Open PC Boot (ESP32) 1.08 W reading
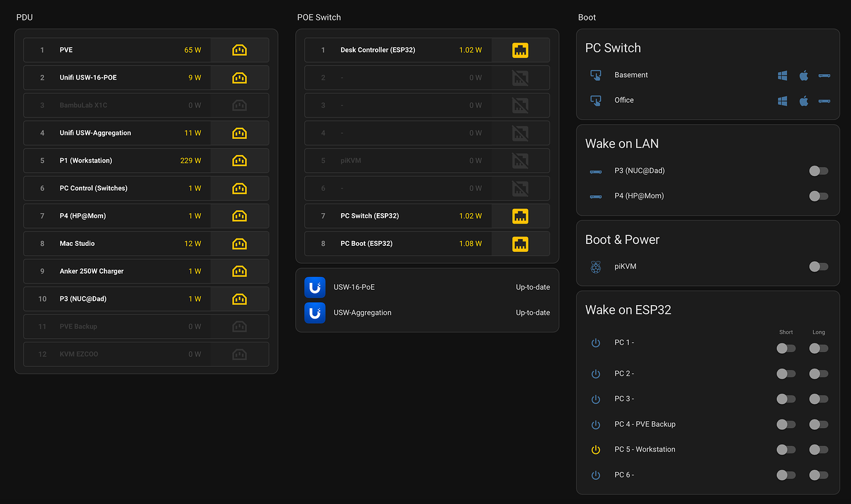 tap(471, 244)
